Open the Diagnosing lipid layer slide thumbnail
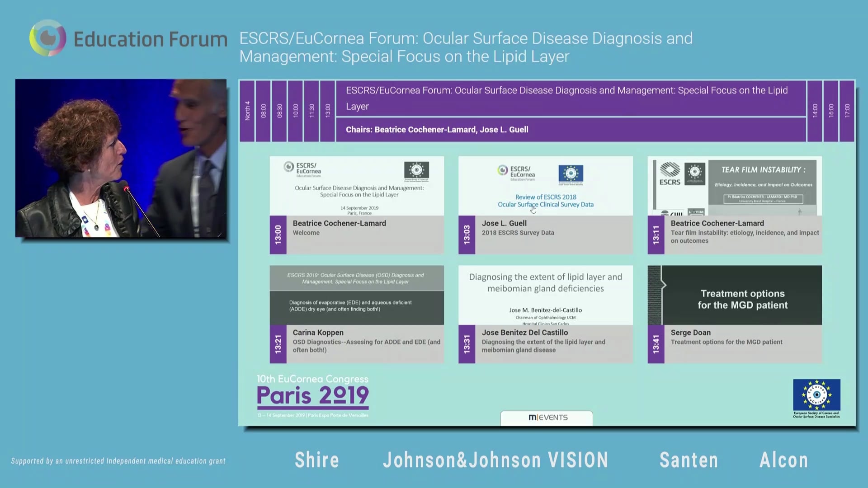Image resolution: width=868 pixels, height=488 pixels. point(546,295)
